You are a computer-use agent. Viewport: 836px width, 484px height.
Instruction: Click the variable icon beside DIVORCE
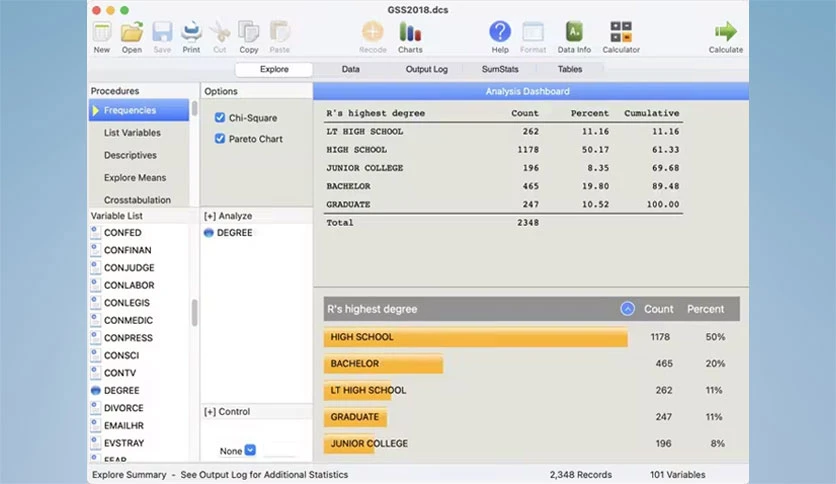[95, 408]
